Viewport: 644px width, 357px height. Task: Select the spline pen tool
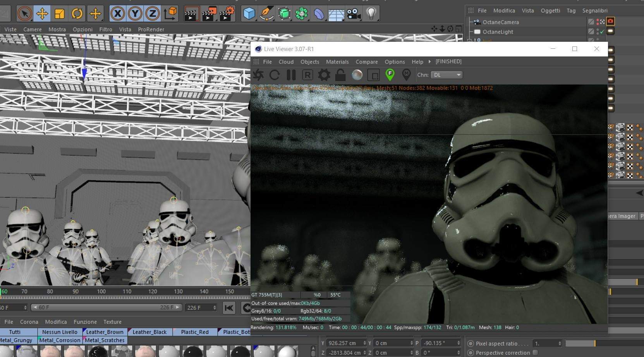coord(266,14)
